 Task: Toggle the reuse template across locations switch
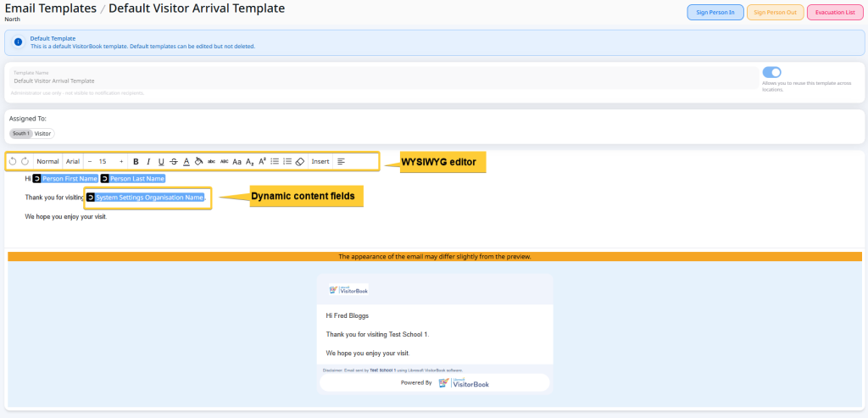[x=771, y=73]
